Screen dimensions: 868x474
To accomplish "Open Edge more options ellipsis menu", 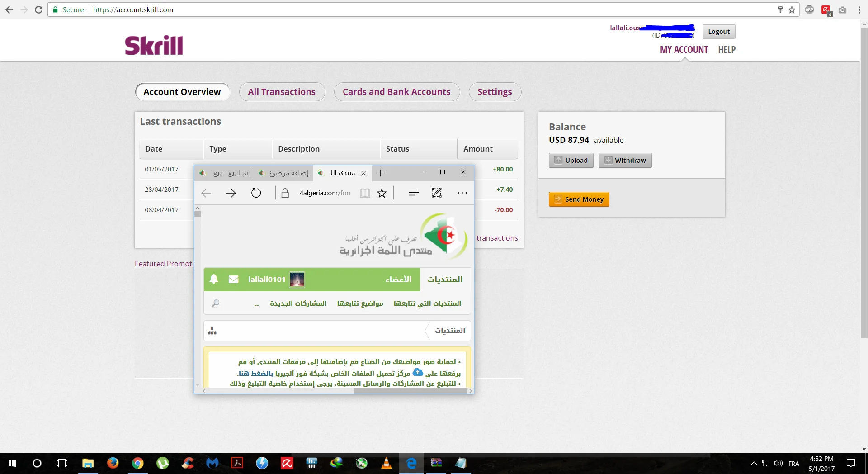I will click(462, 193).
